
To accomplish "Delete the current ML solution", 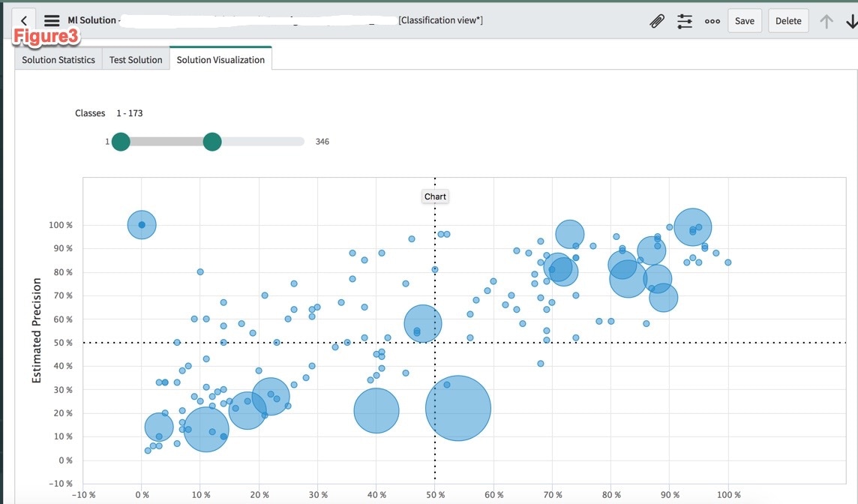I will (787, 20).
